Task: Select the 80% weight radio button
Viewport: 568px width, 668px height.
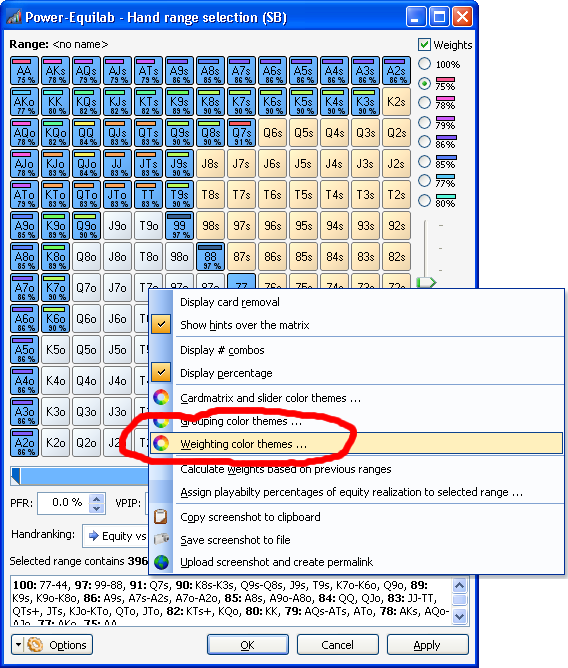Action: point(424,200)
